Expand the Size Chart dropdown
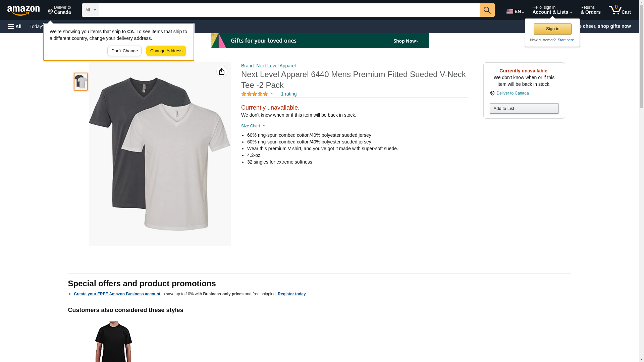644x362 pixels. [253, 126]
